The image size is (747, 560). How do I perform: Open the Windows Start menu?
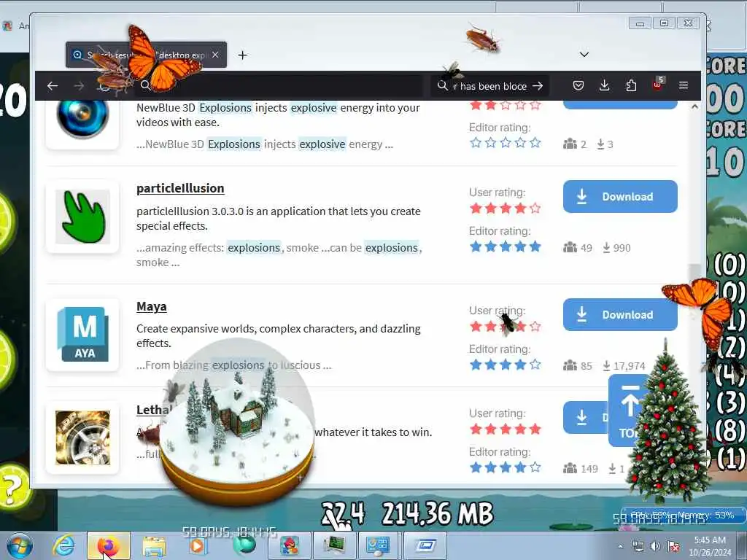[20, 545]
